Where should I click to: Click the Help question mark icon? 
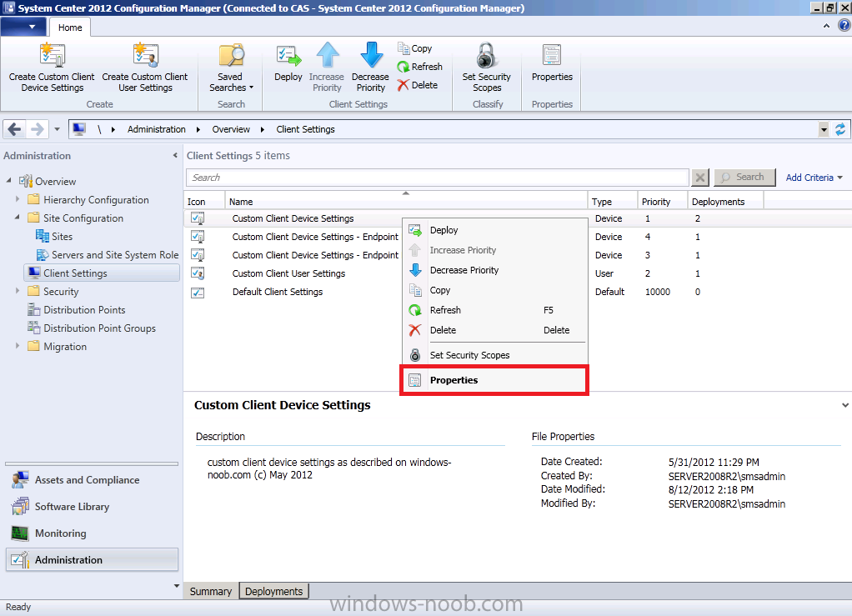tap(844, 26)
